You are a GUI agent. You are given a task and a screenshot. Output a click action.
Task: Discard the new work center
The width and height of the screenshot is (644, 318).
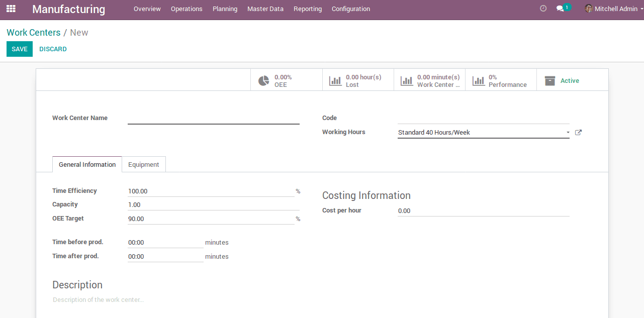pos(53,49)
